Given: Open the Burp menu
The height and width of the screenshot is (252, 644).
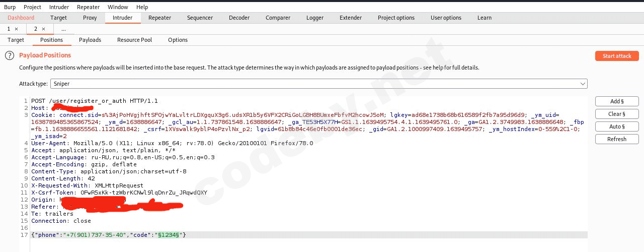Looking at the screenshot, I should (10, 7).
